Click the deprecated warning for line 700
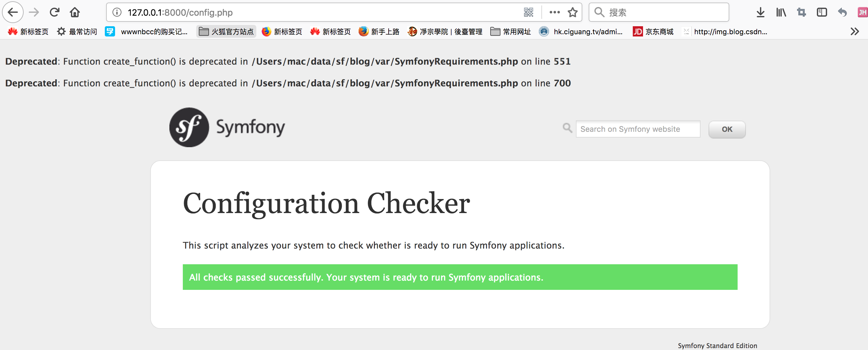This screenshot has width=868, height=350. (x=288, y=83)
